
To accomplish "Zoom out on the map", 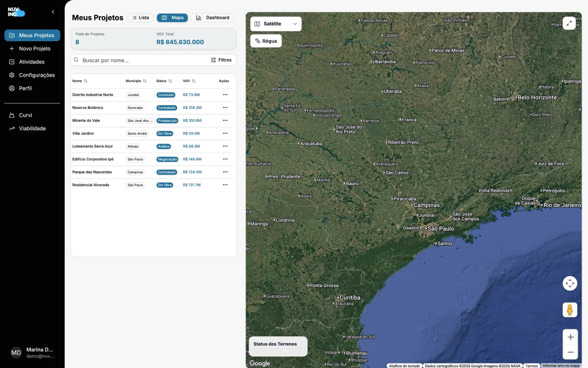I will tap(570, 352).
